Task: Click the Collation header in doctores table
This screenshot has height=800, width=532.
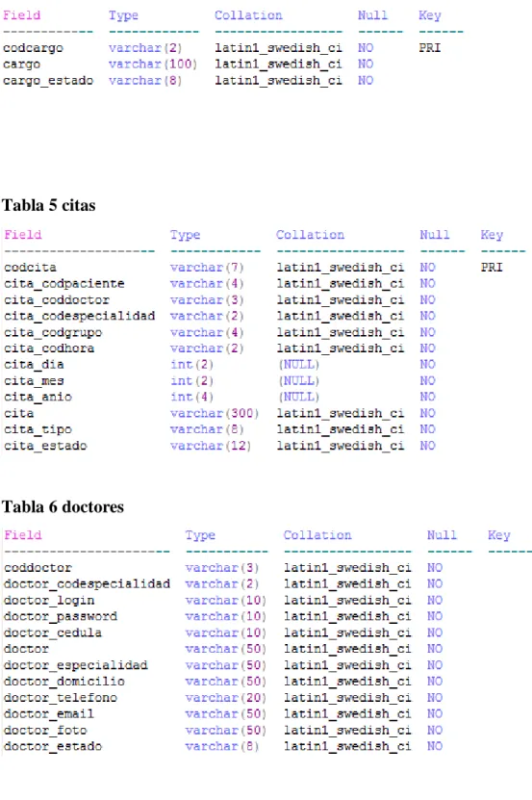Action: [317, 535]
